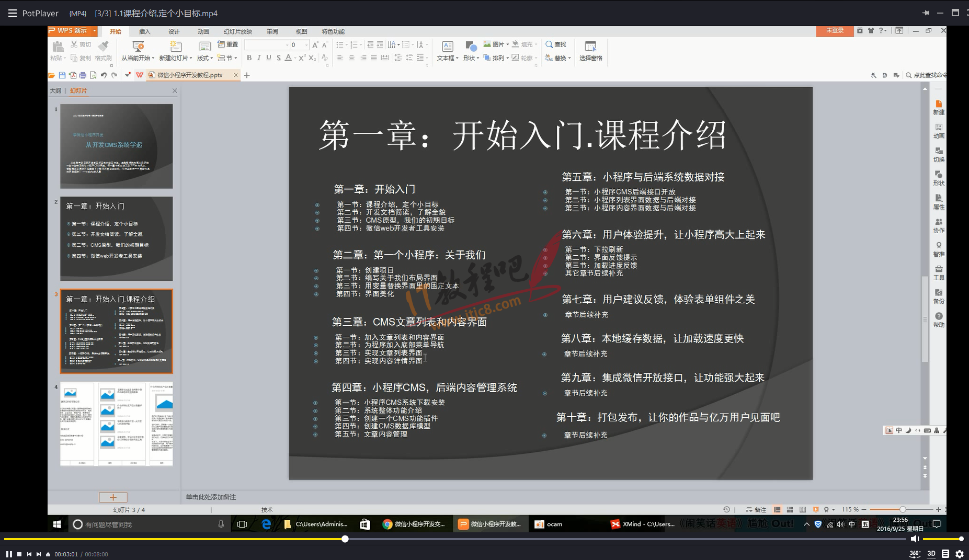Image resolution: width=969 pixels, height=560 pixels.
Task: Click the PotPlayer eject/open file icon
Action: [48, 554]
